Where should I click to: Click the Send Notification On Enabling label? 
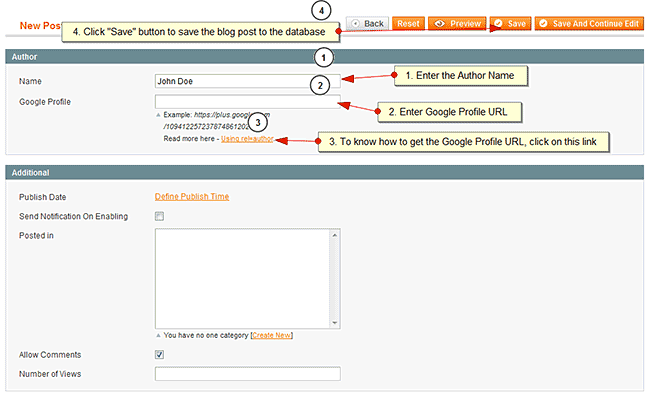[73, 216]
